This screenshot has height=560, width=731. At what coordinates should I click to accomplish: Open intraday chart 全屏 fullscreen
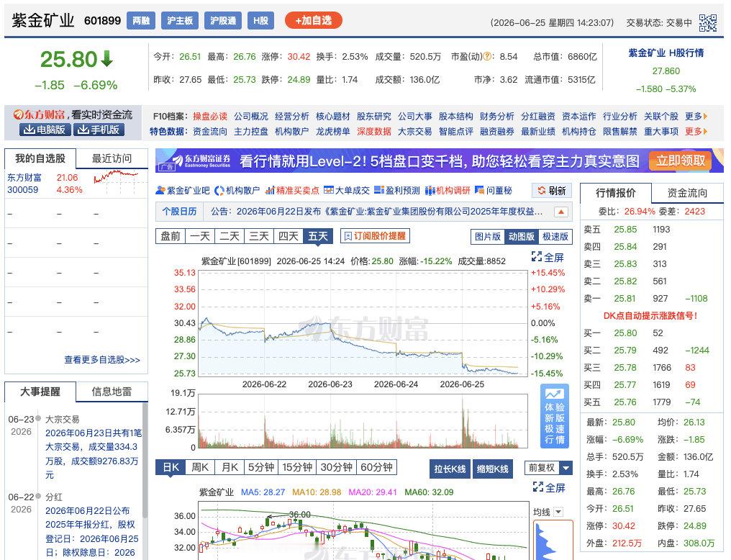pos(548,257)
